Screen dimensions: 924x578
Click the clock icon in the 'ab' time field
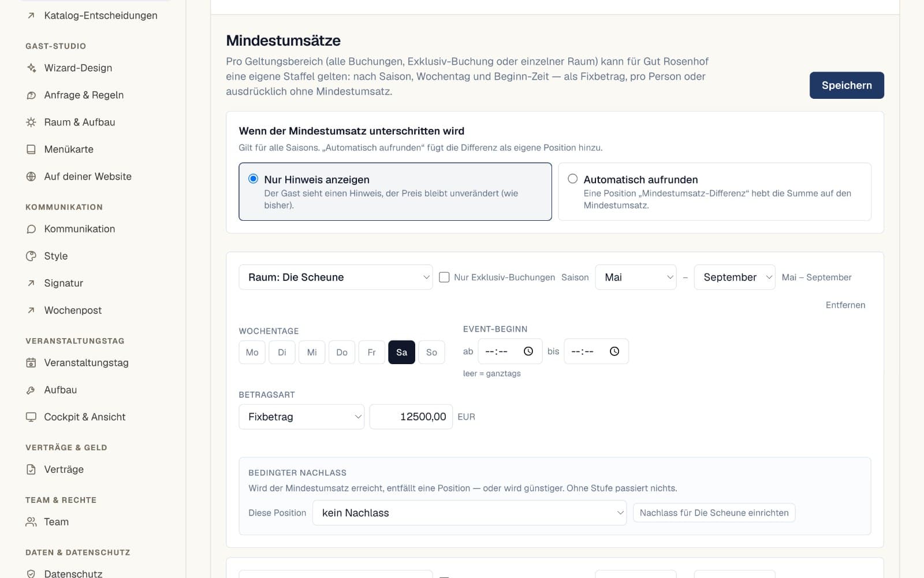point(528,351)
